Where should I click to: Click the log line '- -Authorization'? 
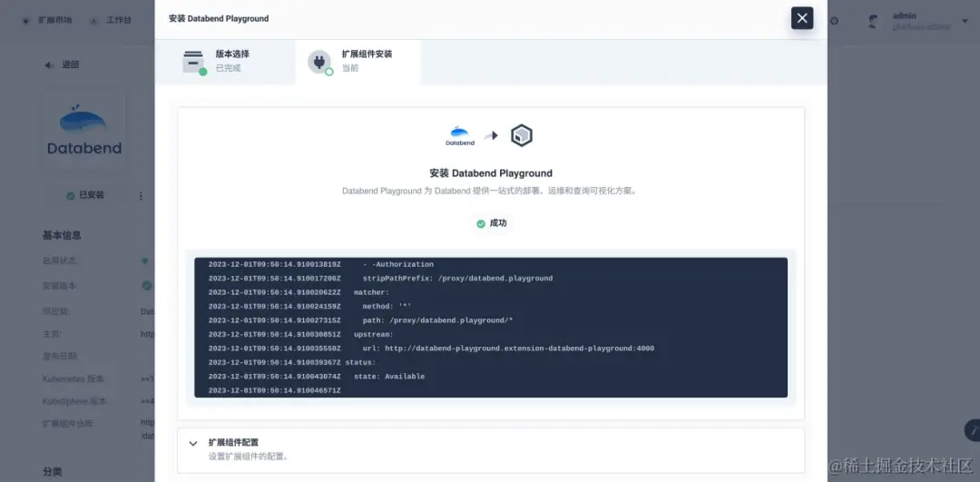coord(320,264)
